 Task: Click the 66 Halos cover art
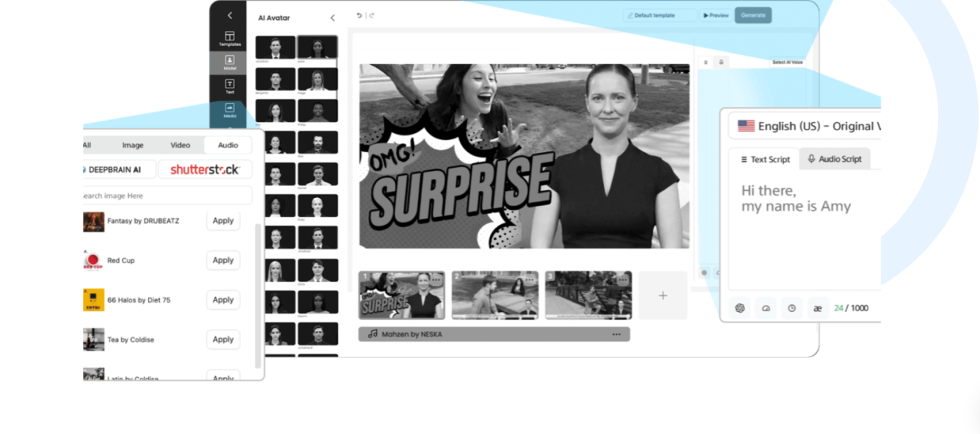(94, 300)
